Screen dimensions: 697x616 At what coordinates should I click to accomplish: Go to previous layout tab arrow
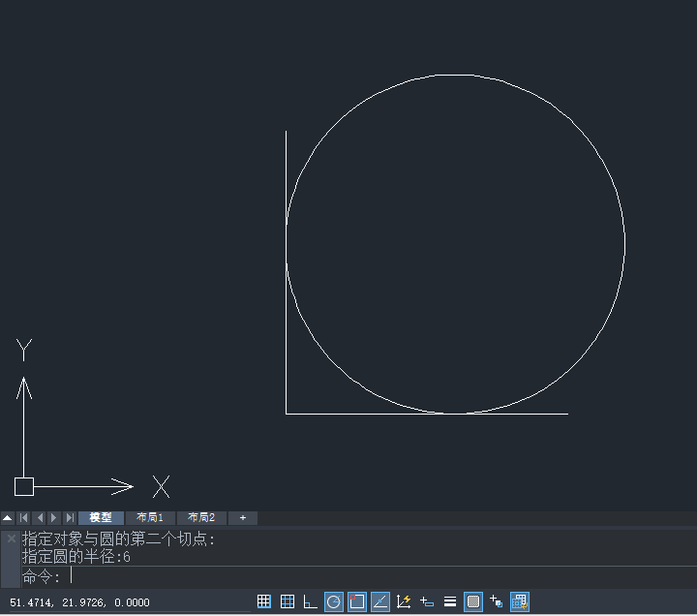coord(40,518)
